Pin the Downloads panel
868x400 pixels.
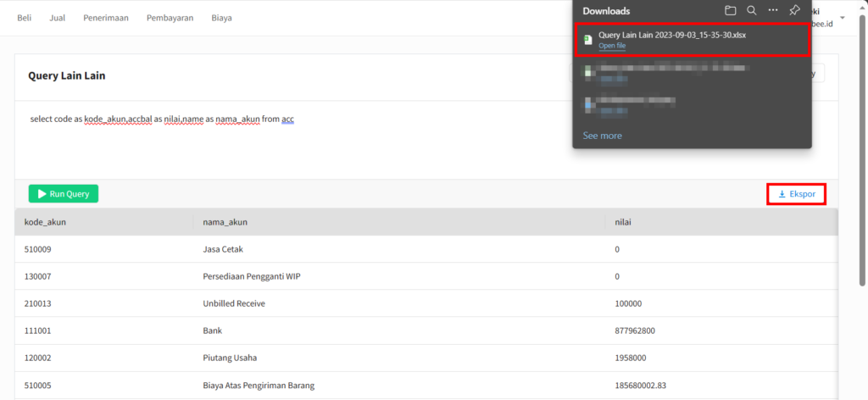(x=794, y=11)
